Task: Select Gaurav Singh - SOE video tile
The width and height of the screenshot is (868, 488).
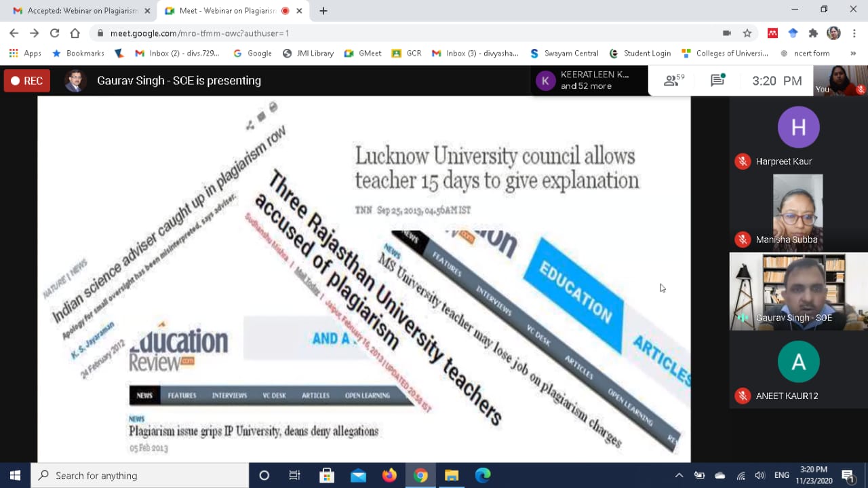Action: pos(798,291)
